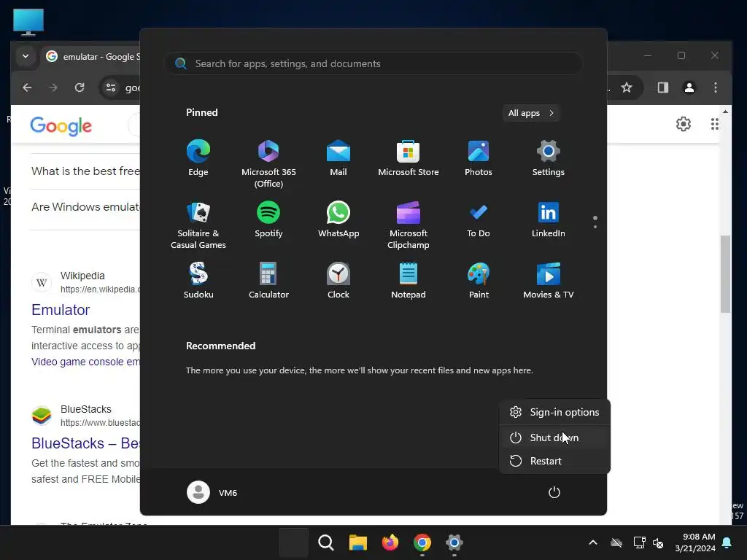
Task: Click the Start menu power button
Action: (554, 492)
